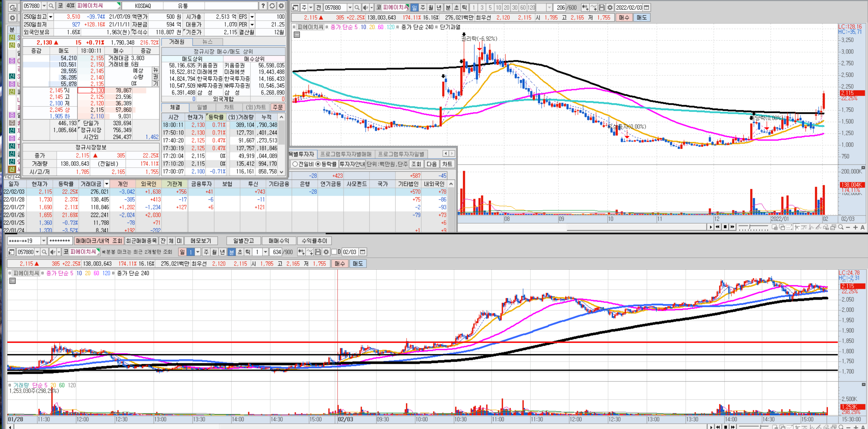Open quote panel settings gear

(x=281, y=6)
